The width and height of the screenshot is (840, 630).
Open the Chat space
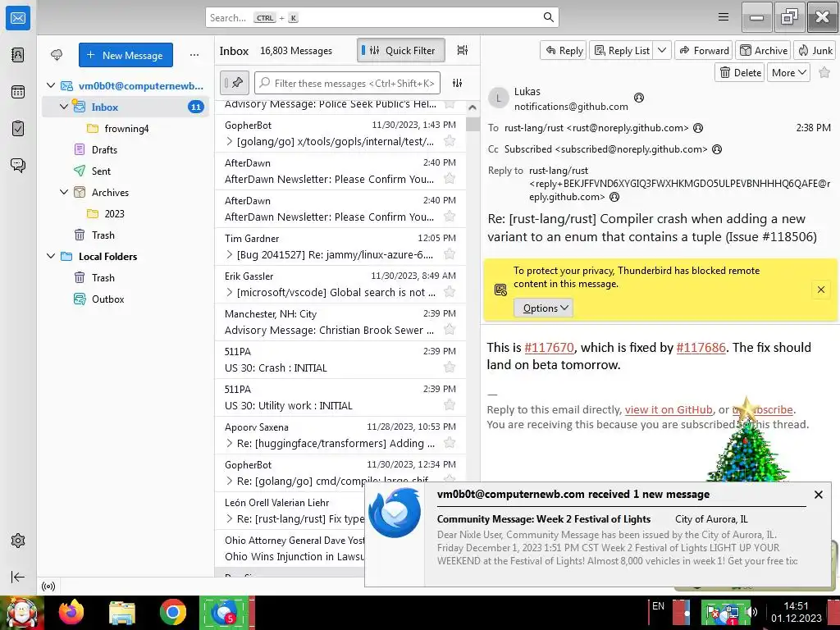click(x=18, y=165)
